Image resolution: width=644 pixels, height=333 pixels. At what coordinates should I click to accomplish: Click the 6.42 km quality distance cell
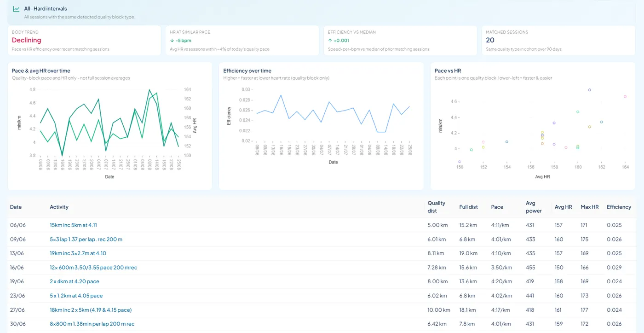tap(437, 324)
